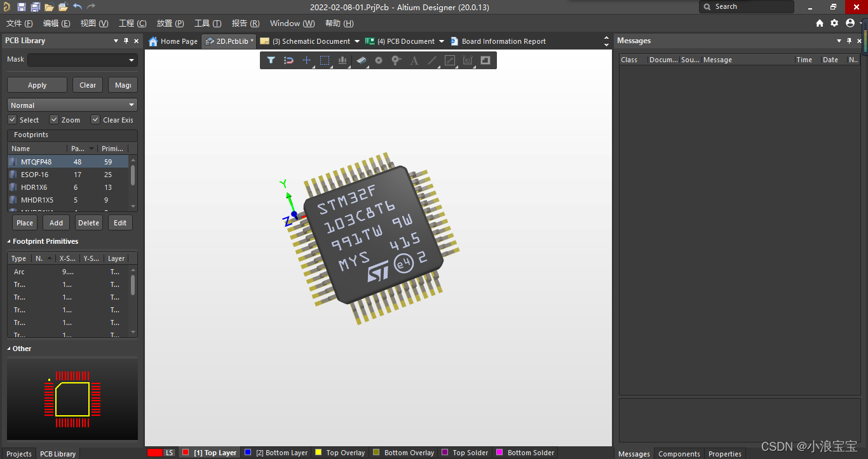Click the selection filter funnel icon
Screen dimensions: 868x459
click(271, 60)
